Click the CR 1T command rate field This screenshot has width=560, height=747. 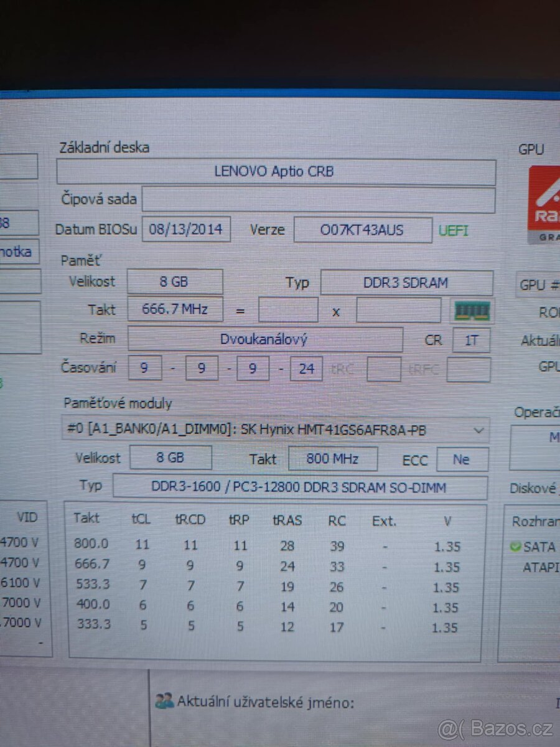click(471, 341)
